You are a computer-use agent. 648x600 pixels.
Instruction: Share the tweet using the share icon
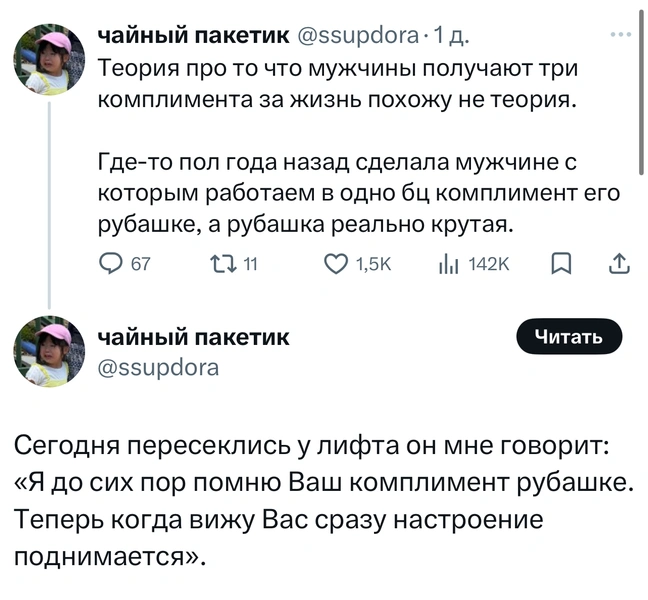click(618, 265)
